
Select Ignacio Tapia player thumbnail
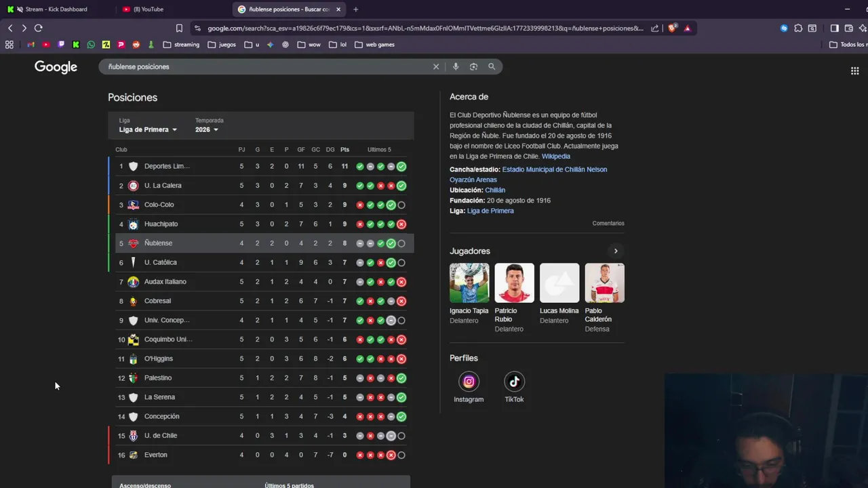(x=469, y=283)
